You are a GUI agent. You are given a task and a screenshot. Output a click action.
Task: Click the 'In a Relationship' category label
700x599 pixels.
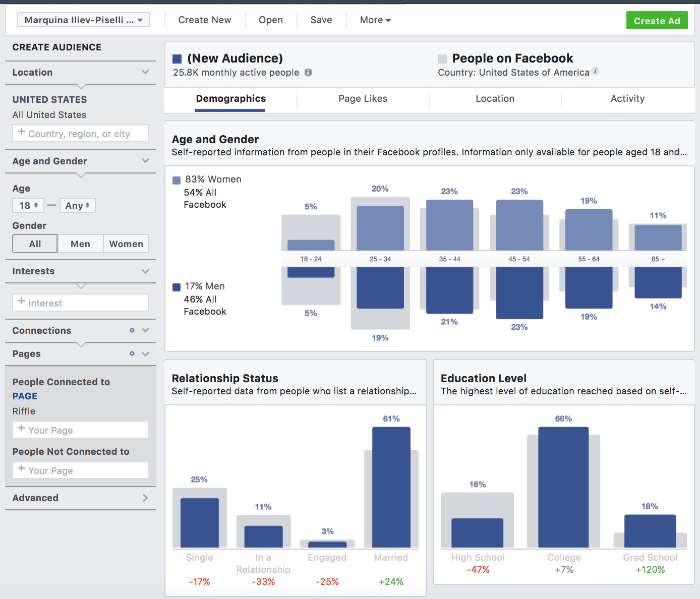(263, 564)
